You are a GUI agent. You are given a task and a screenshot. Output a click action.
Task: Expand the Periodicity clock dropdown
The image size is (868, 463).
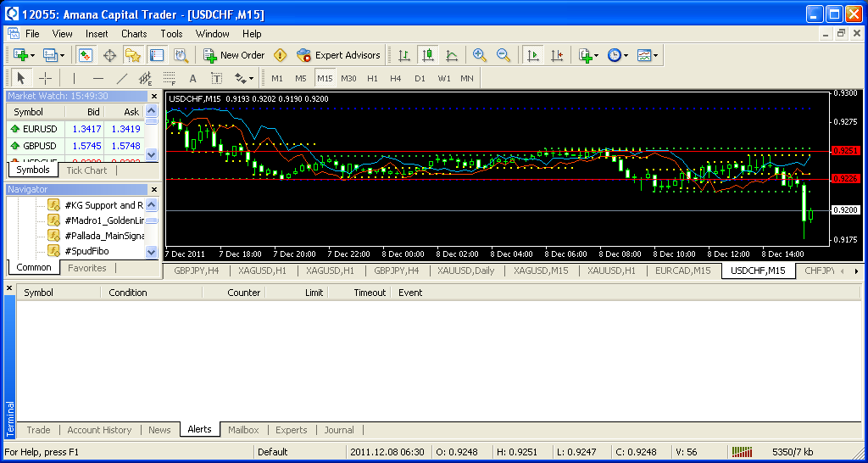click(618, 55)
